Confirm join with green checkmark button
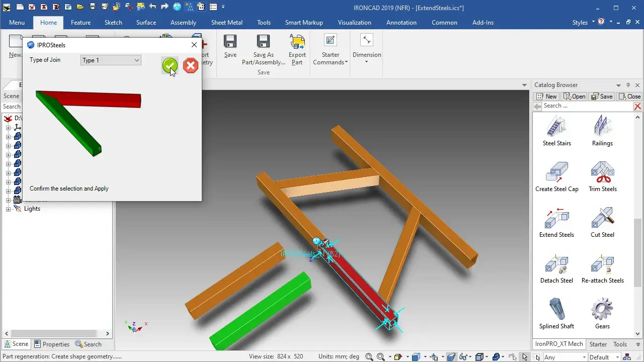Viewport: 644px width, 362px height. coord(170,65)
